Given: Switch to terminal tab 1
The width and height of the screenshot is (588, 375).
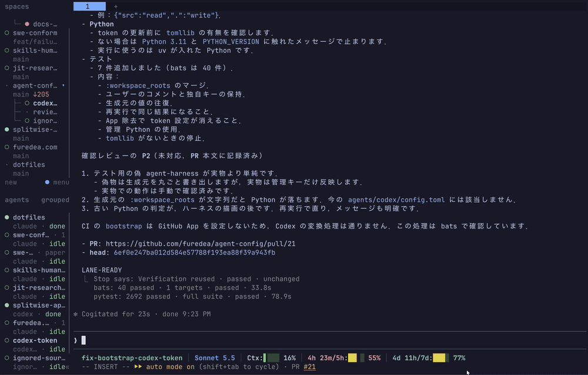Looking at the screenshot, I should tap(89, 6).
